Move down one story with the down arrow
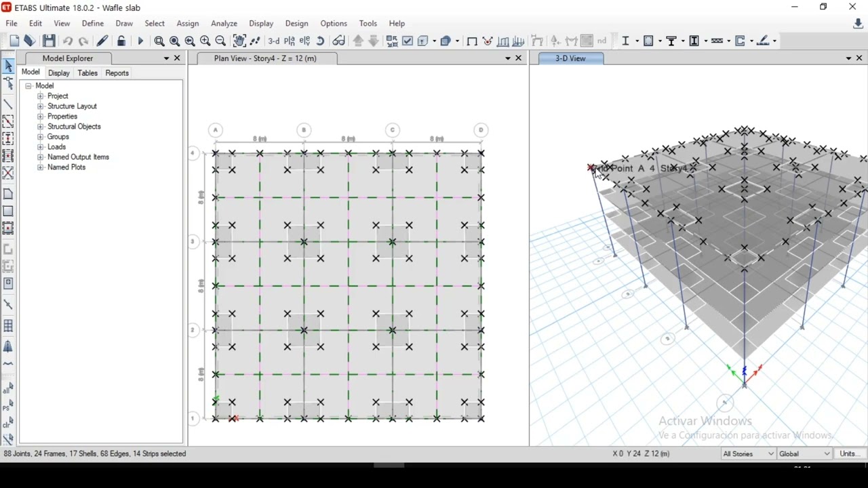Screen dimensions: 868x488 pyautogui.click(x=373, y=41)
